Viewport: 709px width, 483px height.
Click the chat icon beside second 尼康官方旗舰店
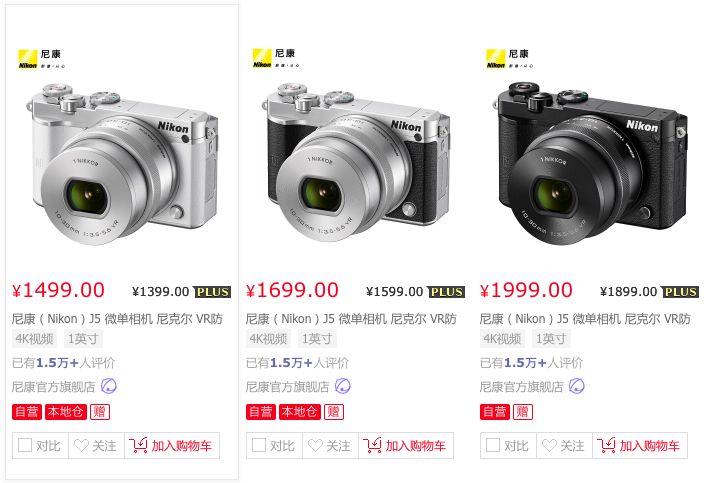[342, 386]
